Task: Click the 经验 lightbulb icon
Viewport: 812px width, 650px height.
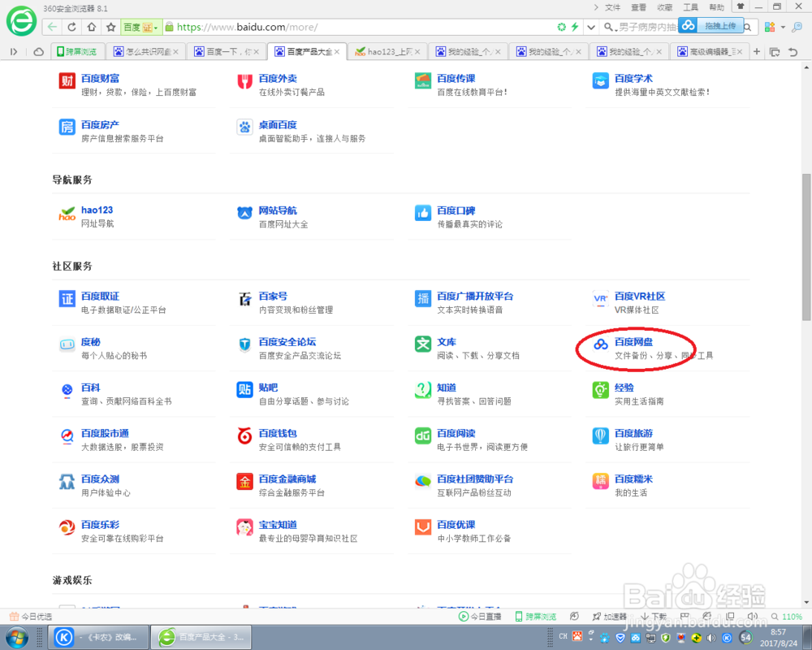Action: pyautogui.click(x=600, y=390)
